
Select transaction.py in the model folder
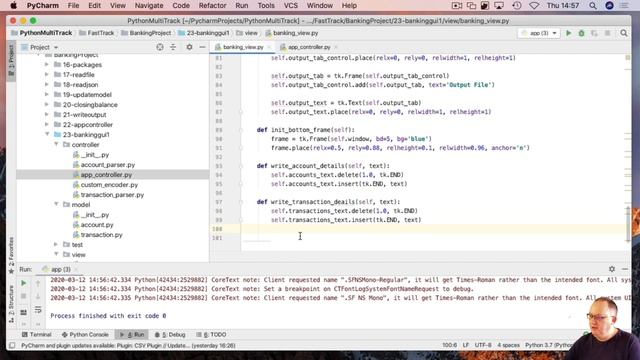[101, 235]
